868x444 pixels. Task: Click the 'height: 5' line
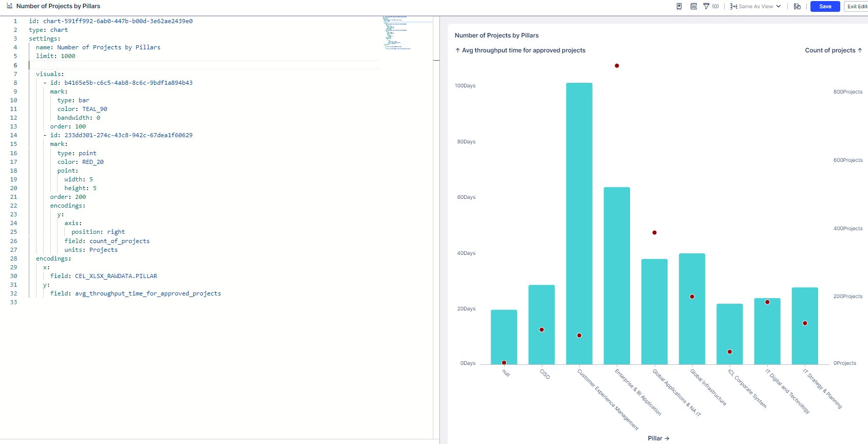80,188
